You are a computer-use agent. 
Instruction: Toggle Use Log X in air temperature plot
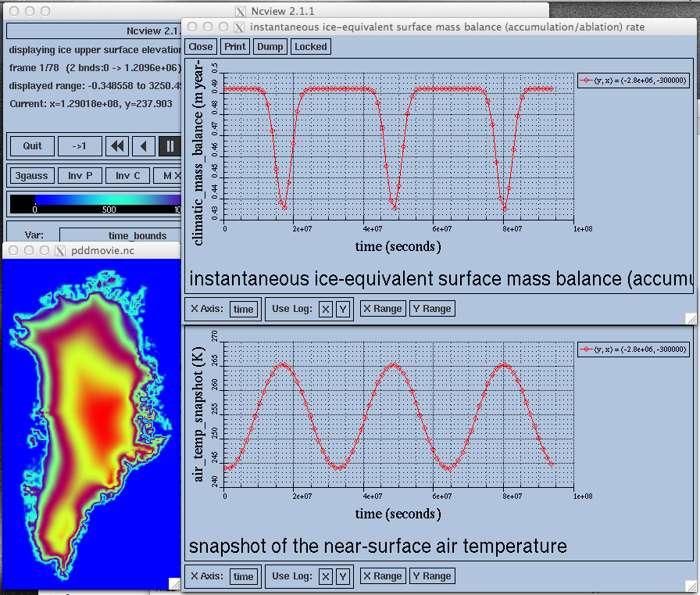click(326, 577)
